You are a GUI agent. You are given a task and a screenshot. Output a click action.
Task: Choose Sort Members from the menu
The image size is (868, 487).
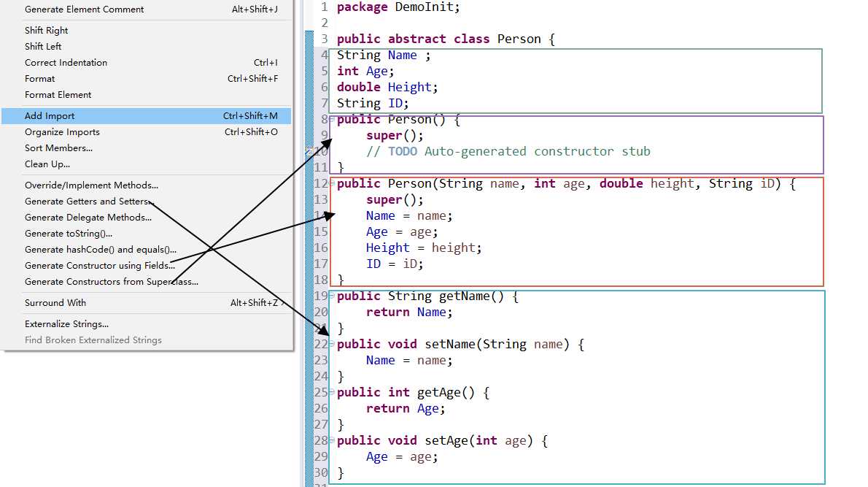click(58, 148)
